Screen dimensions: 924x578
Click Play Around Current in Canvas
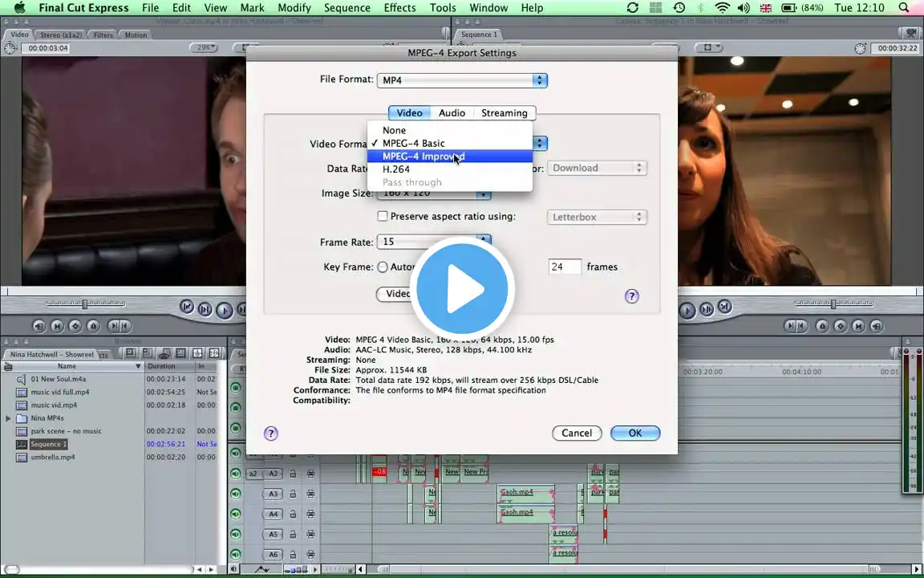coord(707,308)
